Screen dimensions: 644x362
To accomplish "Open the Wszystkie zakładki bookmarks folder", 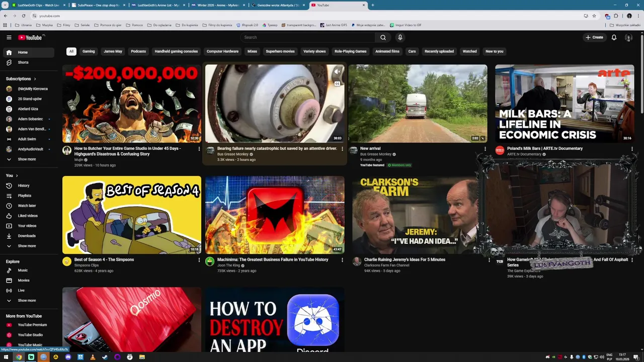I will coord(625,25).
